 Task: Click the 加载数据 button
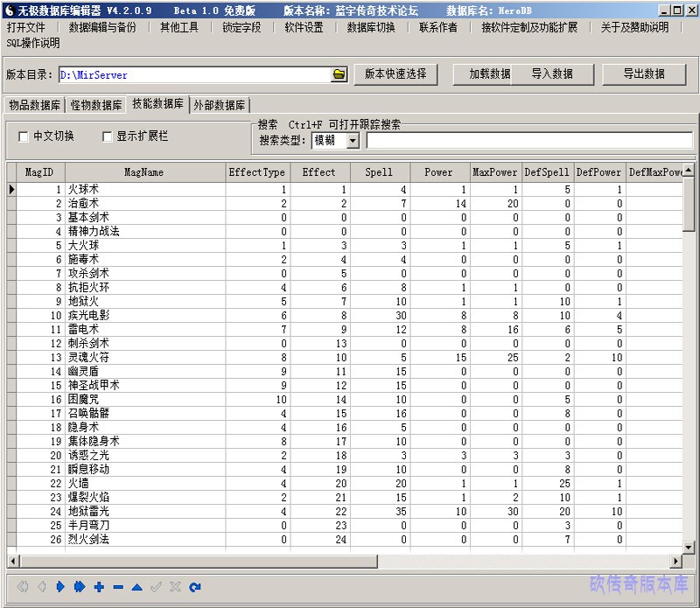490,74
